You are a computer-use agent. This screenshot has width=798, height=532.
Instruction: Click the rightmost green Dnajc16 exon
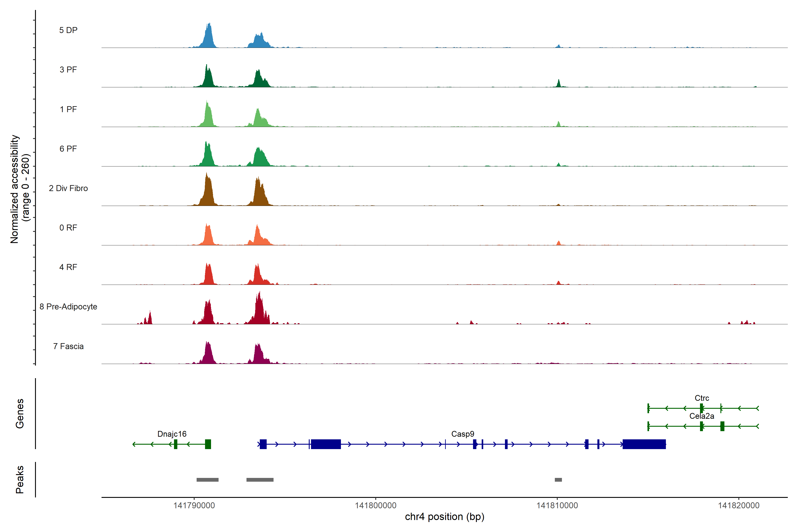(x=208, y=444)
